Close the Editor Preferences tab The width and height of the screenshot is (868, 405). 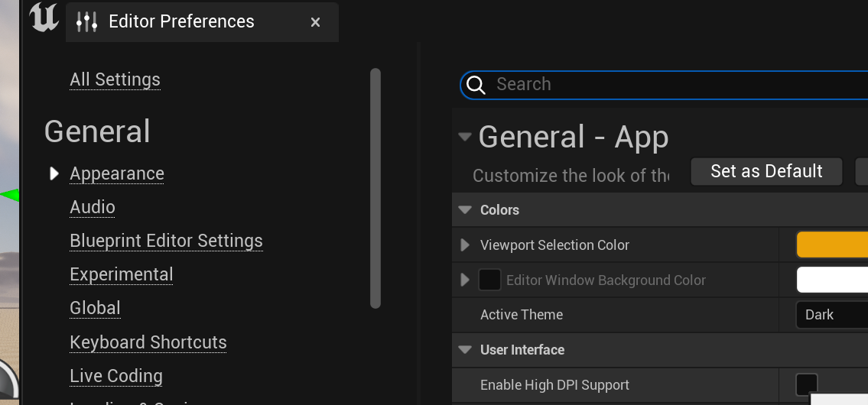click(x=315, y=22)
